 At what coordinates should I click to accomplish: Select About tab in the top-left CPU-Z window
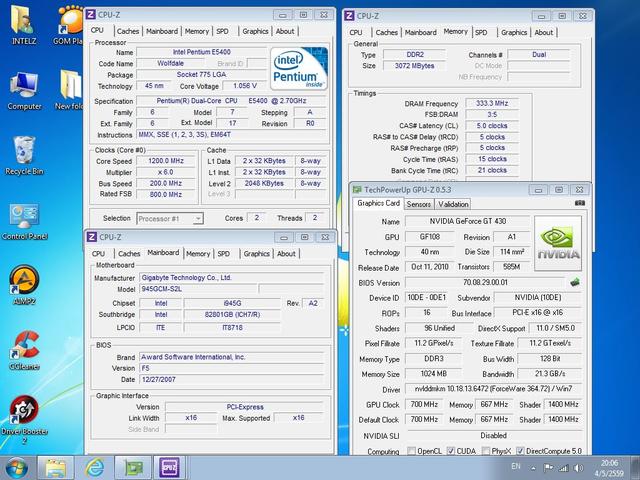285,31
